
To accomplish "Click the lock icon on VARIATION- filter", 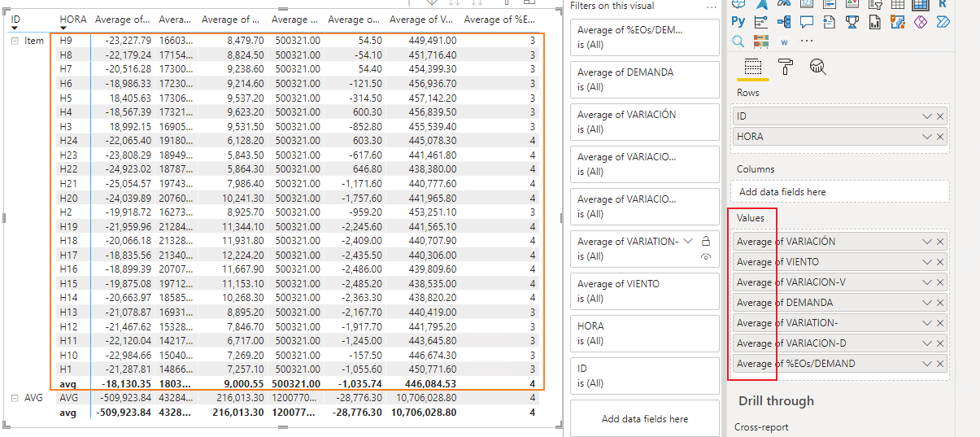I will (x=706, y=241).
